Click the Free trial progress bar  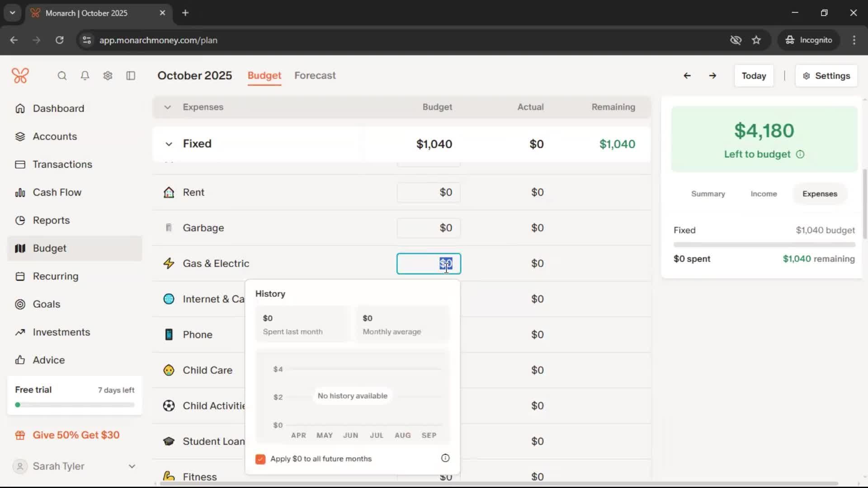(75, 405)
